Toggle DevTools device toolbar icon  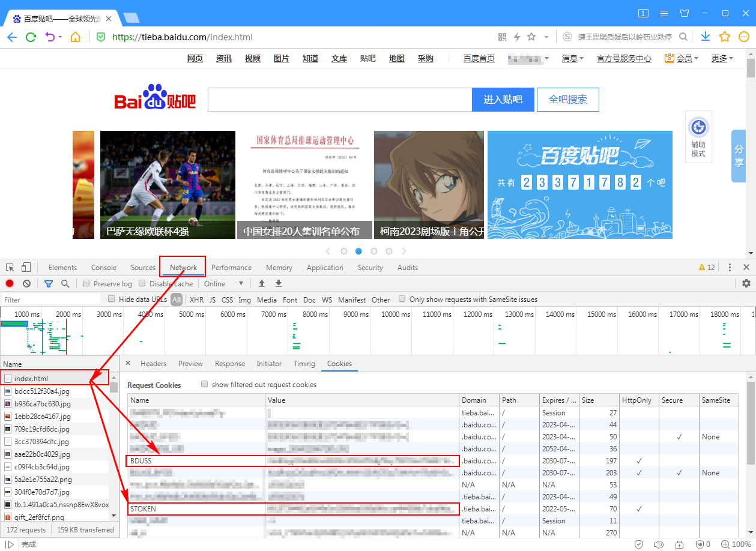26,268
